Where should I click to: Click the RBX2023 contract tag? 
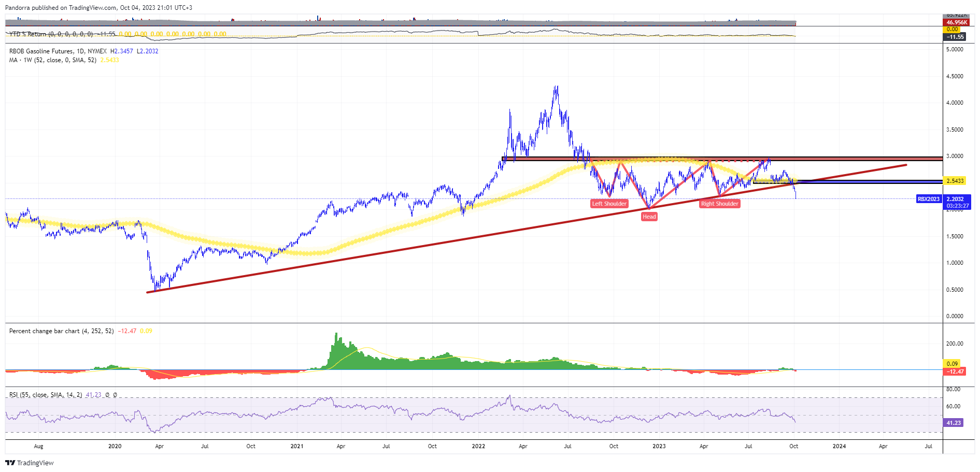pyautogui.click(x=929, y=199)
